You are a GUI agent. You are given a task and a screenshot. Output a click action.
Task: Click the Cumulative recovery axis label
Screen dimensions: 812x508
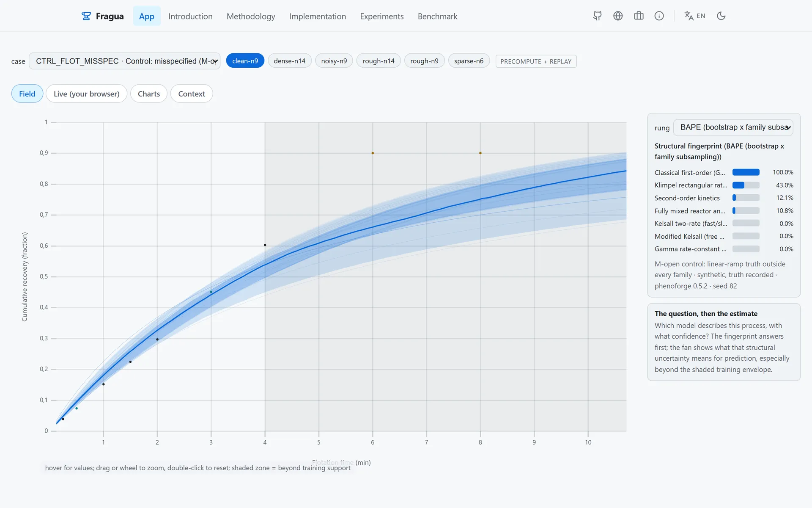click(x=25, y=277)
